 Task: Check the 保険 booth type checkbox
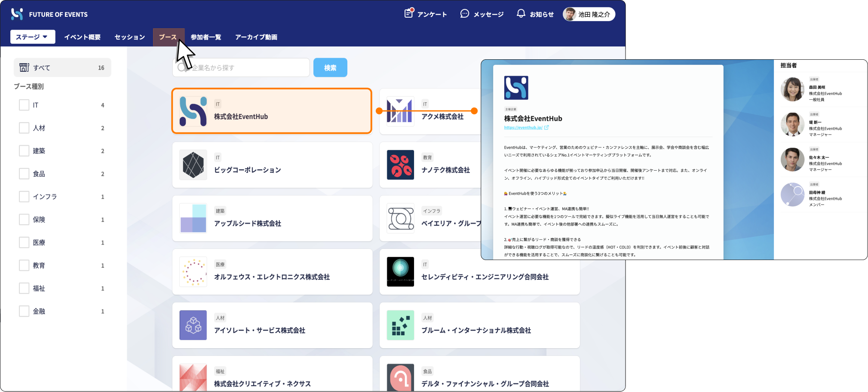click(24, 220)
